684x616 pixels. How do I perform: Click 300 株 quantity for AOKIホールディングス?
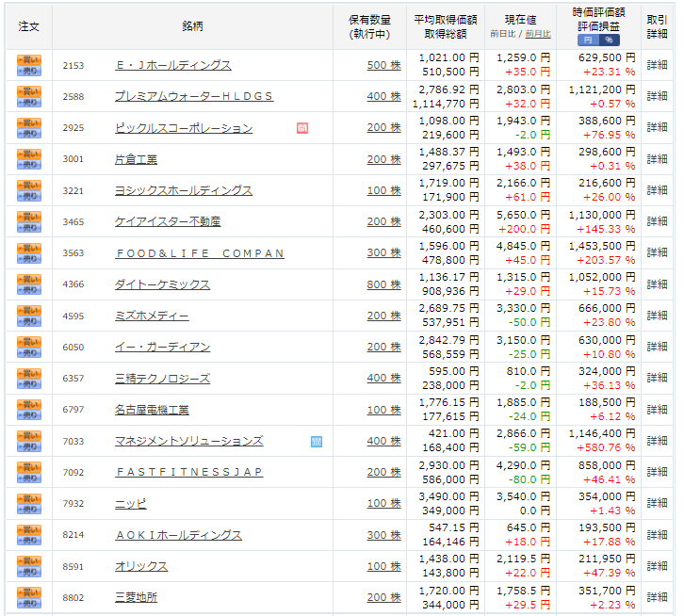click(x=383, y=535)
